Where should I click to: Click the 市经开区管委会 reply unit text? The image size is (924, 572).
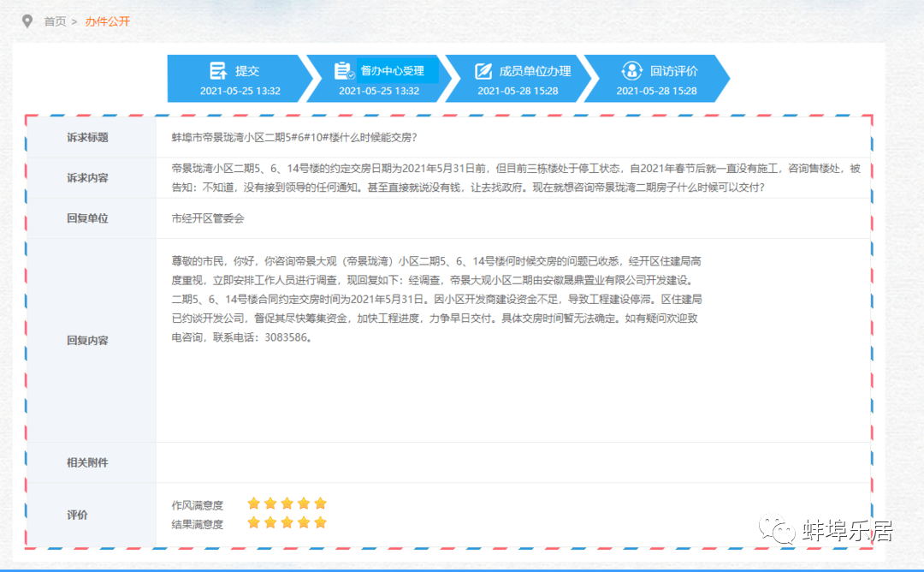pos(208,218)
